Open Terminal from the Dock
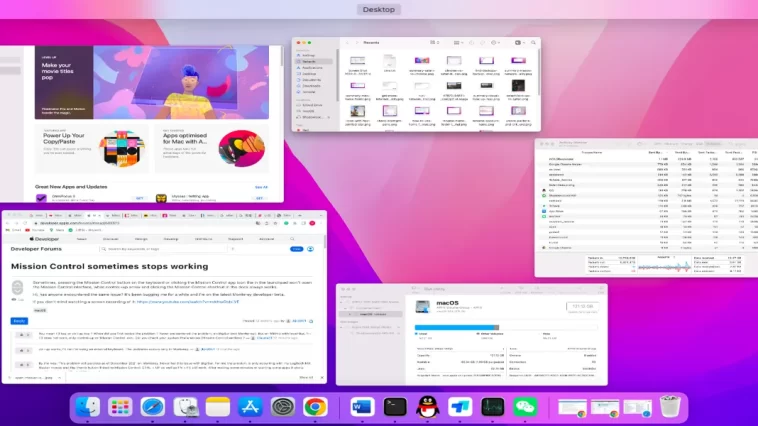 click(x=395, y=407)
